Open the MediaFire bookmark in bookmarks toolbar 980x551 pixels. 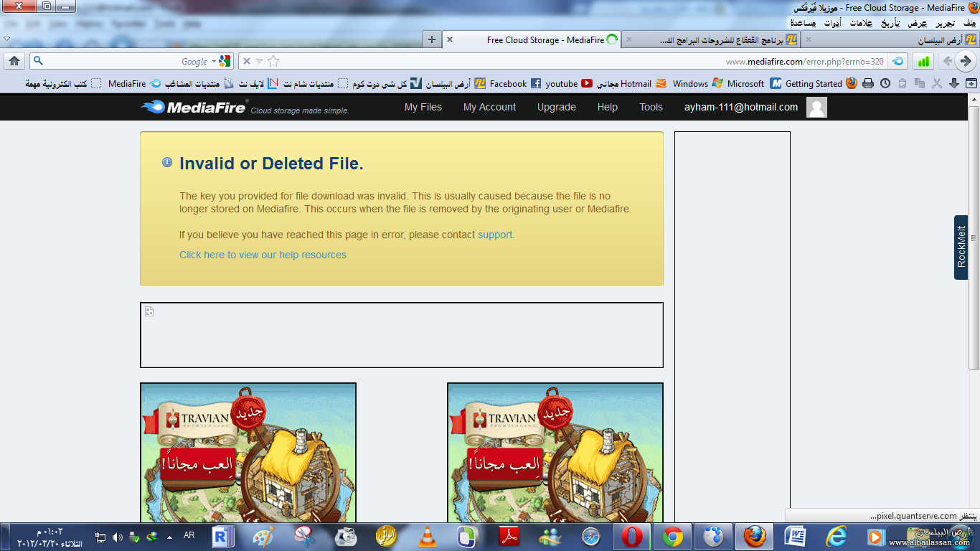pyautogui.click(x=134, y=83)
